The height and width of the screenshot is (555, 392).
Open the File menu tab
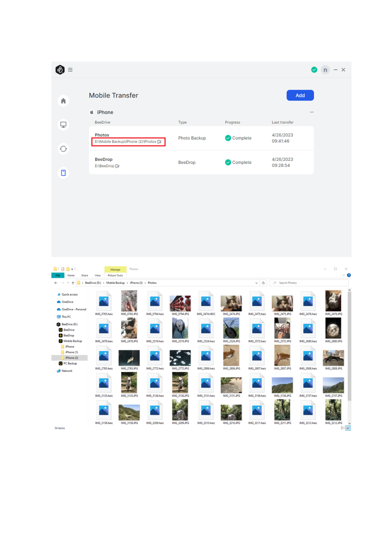tap(58, 276)
